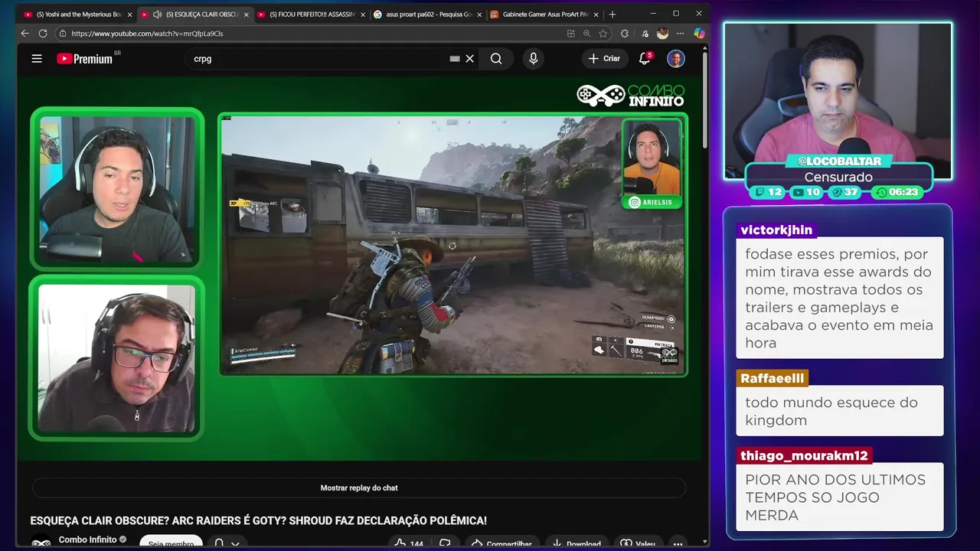The height and width of the screenshot is (551, 980).
Task: Click Mostrar replay do chat button
Action: coord(359,487)
